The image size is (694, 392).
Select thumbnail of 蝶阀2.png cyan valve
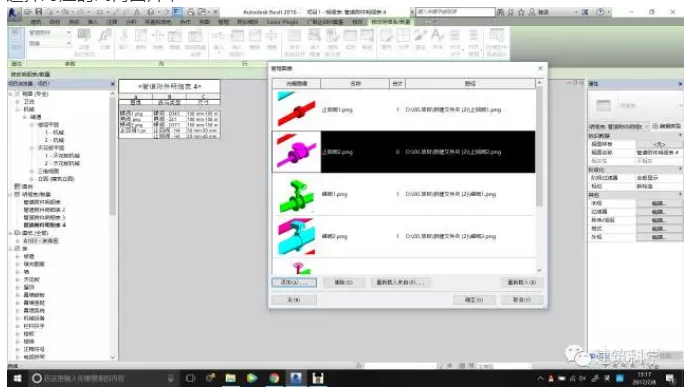click(296, 237)
